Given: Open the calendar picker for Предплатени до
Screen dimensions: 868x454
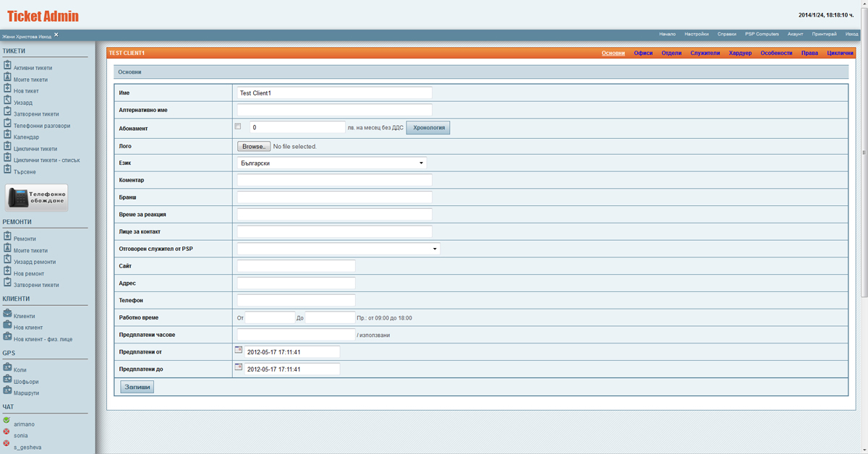Looking at the screenshot, I should 238,367.
